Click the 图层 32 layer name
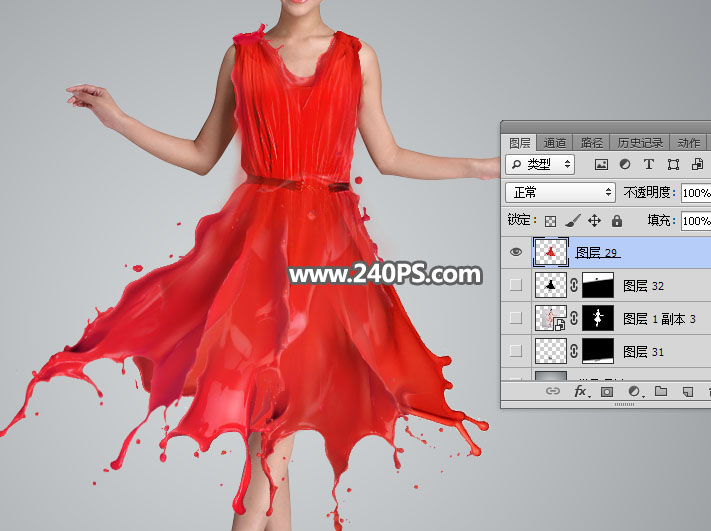 point(643,286)
